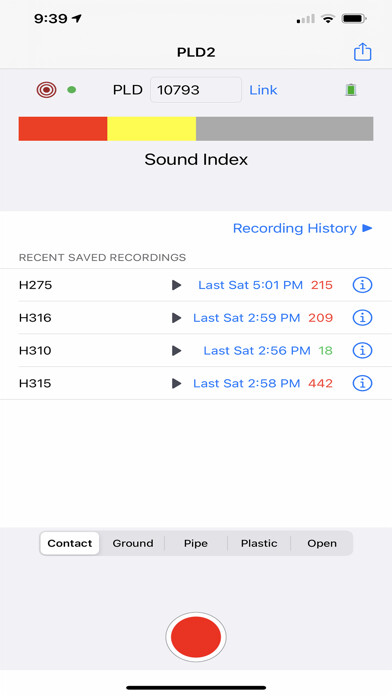Switch to Pipe sensor mode
This screenshot has width=392, height=696.
point(196,543)
